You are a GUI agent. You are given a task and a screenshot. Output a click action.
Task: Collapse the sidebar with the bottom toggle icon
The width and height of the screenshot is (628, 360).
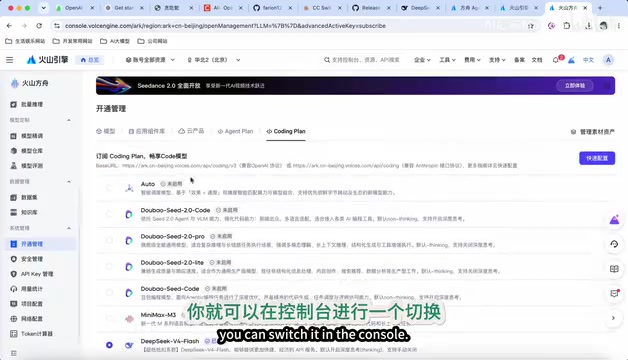[x=14, y=353]
